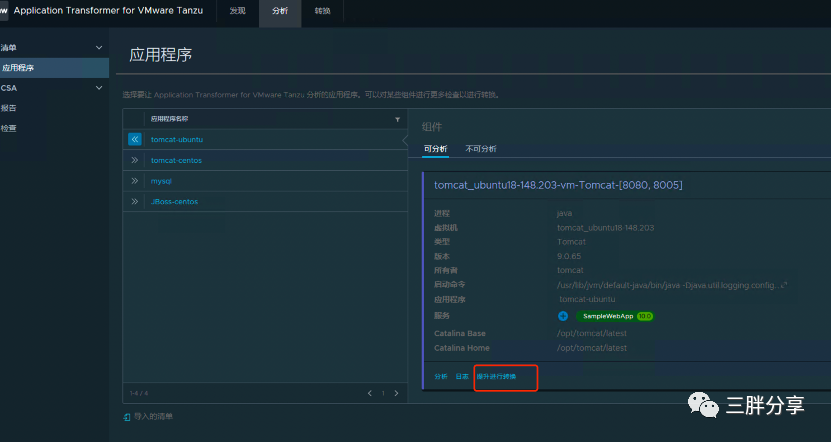Click the 应用程序名称 column header
Screen dimensions: 832x442
point(169,119)
